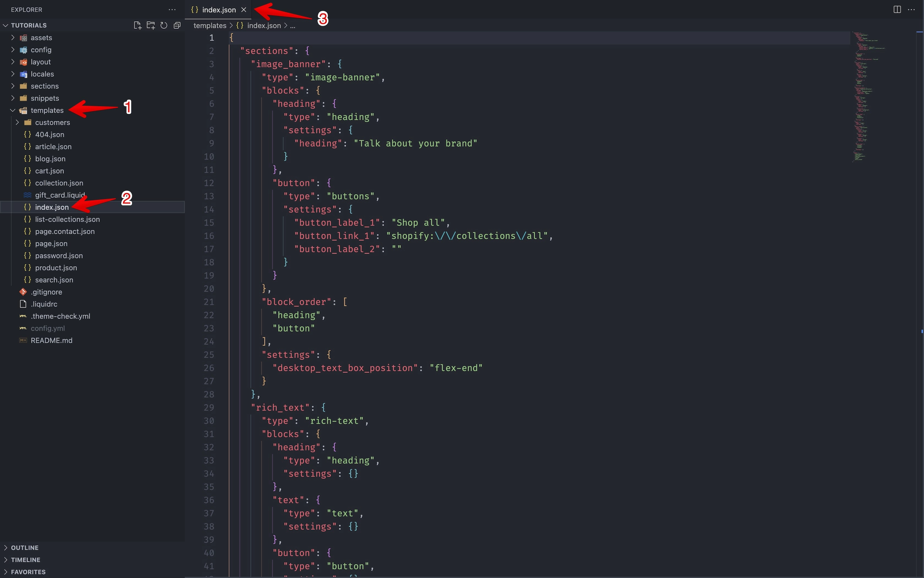924x578 pixels.
Task: Refresh the Explorer file tree
Action: (x=164, y=25)
